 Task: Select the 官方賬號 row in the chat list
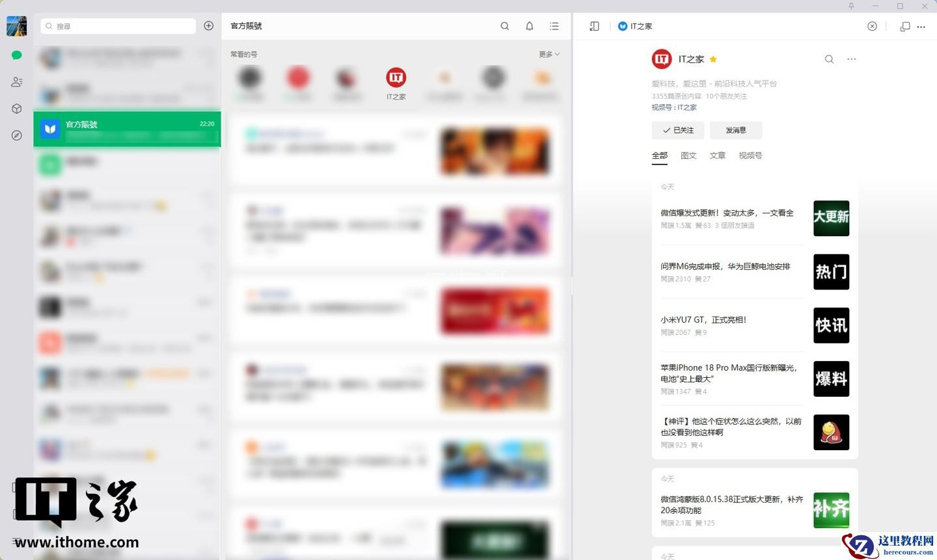click(x=127, y=129)
